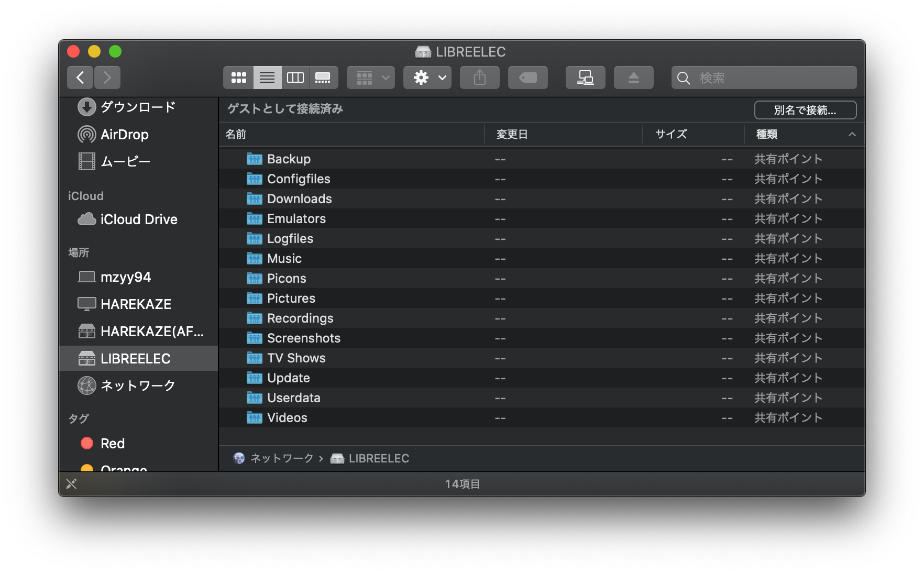Click the LIBREELEC title bar proxy icon
This screenshot has width=924, height=574.
tap(423, 52)
